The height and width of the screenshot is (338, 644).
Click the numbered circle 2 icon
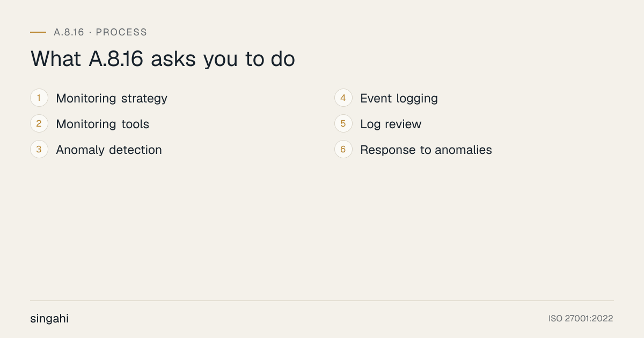(39, 124)
